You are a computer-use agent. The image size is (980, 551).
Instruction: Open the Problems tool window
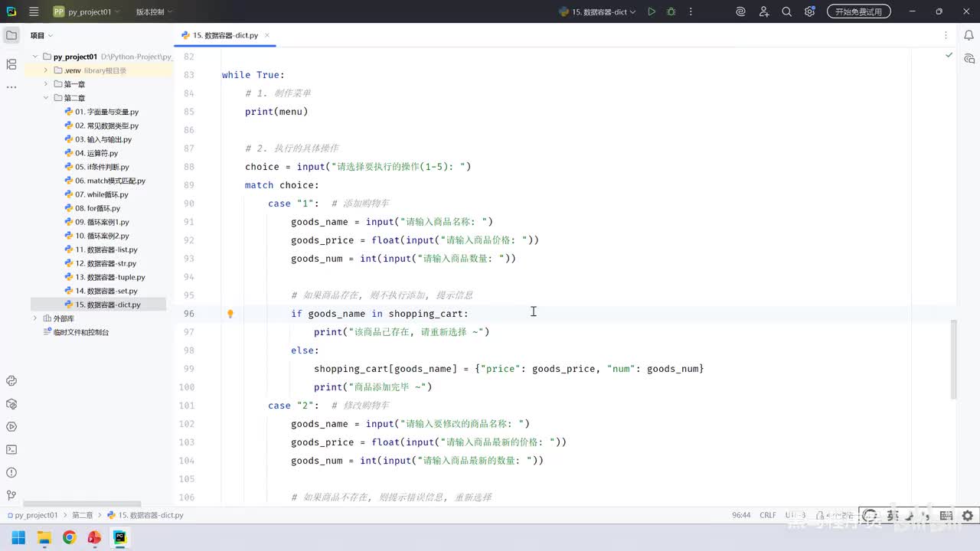tap(11, 473)
